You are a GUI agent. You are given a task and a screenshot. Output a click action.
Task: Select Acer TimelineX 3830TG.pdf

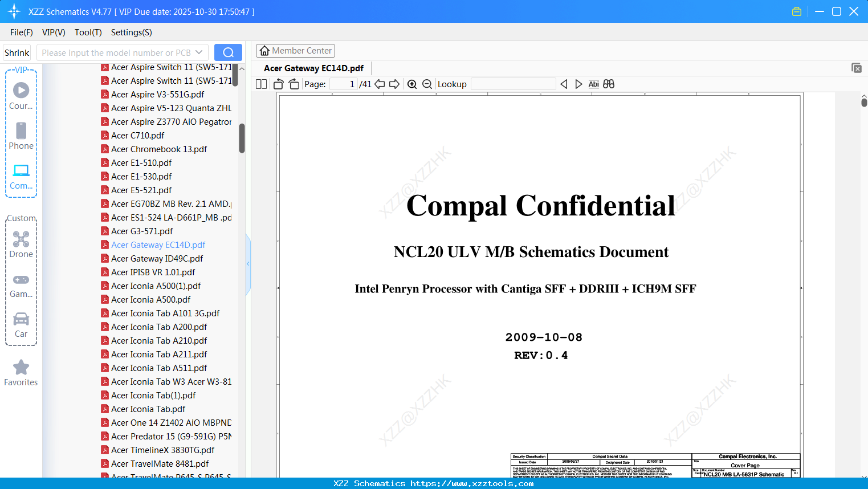tap(158, 450)
